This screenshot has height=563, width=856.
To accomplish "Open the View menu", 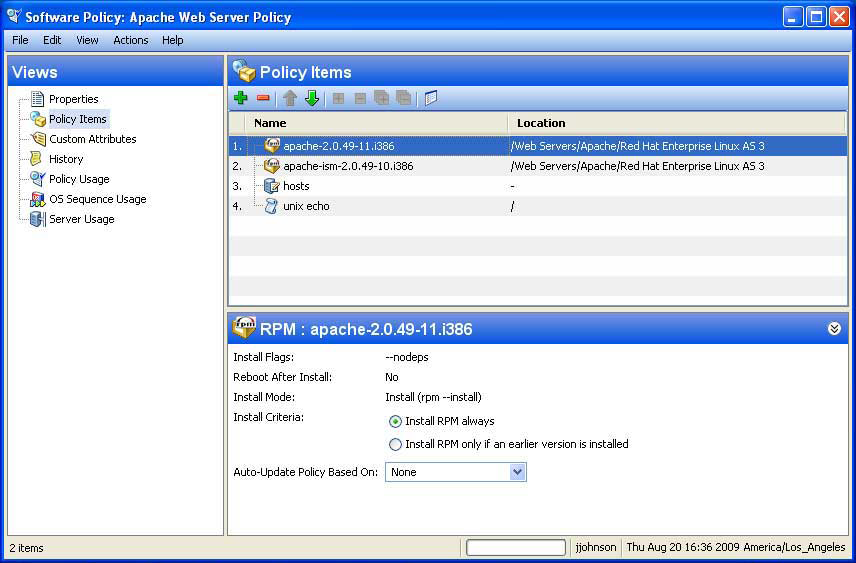I will 87,40.
